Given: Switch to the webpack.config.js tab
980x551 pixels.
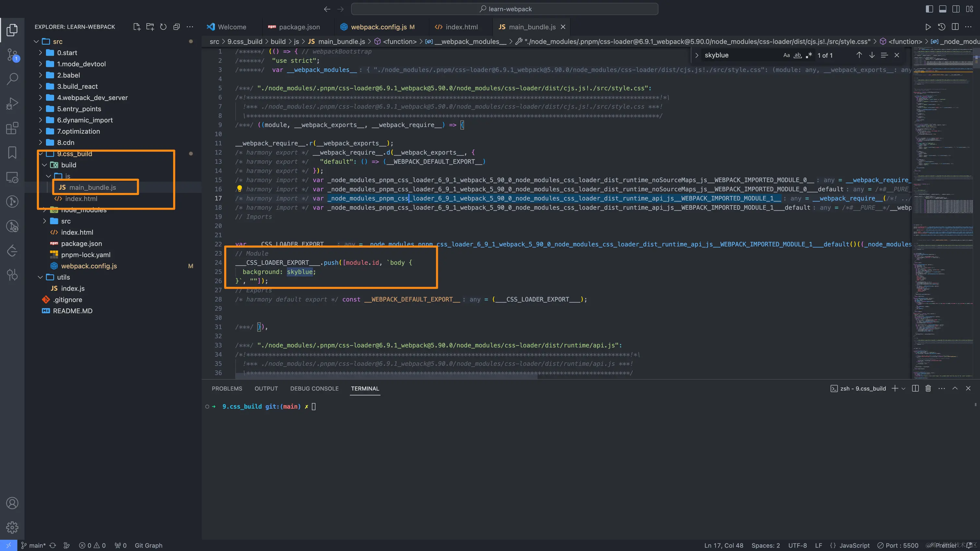Looking at the screenshot, I should point(379,27).
